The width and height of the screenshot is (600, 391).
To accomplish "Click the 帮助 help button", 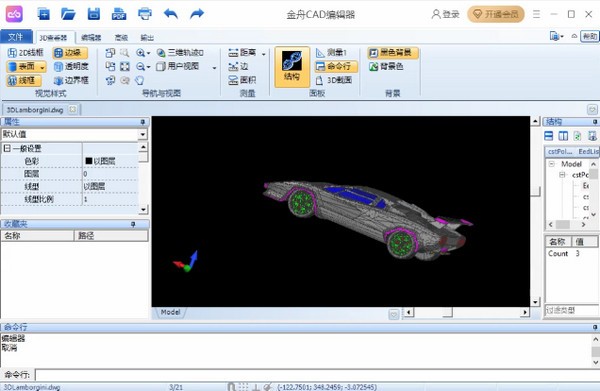I will (590, 36).
